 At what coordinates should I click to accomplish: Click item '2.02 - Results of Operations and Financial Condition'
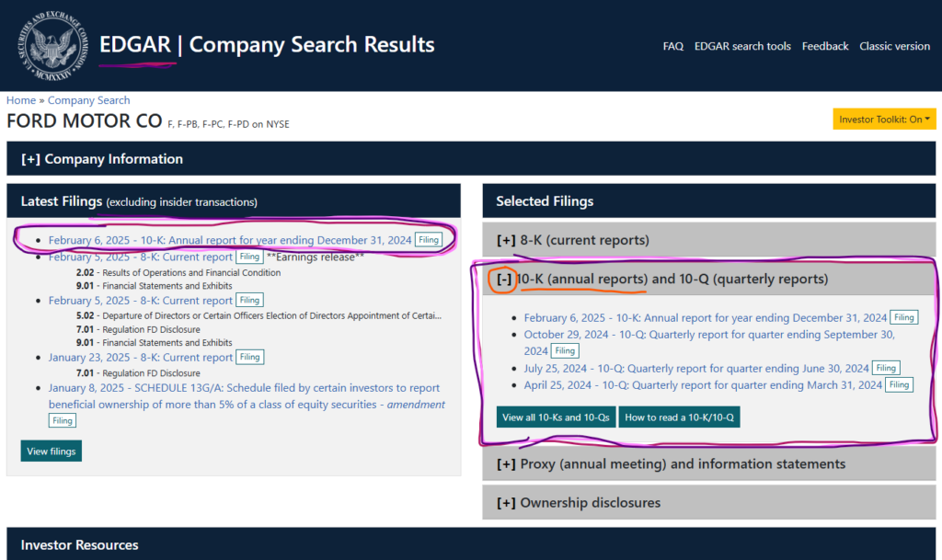[178, 272]
